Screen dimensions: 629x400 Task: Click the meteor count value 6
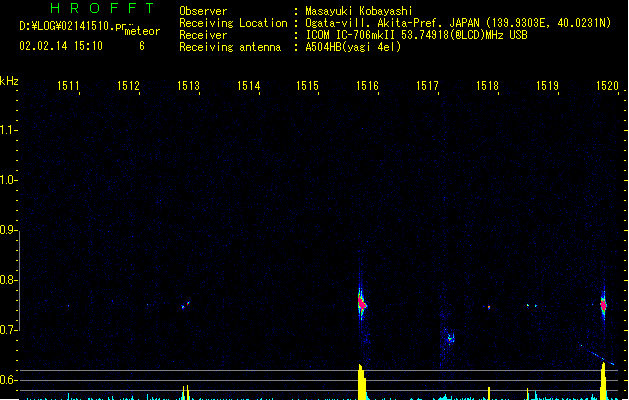coord(142,46)
